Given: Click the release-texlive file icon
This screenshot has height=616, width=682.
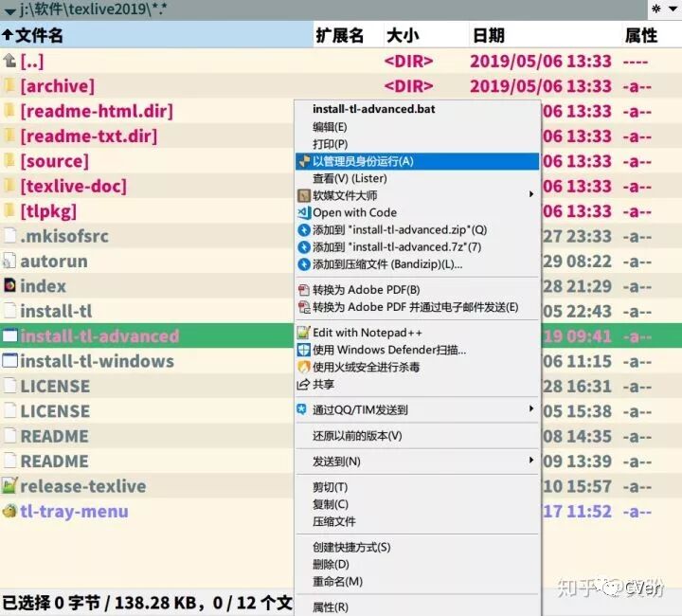Looking at the screenshot, I should 9,485.
